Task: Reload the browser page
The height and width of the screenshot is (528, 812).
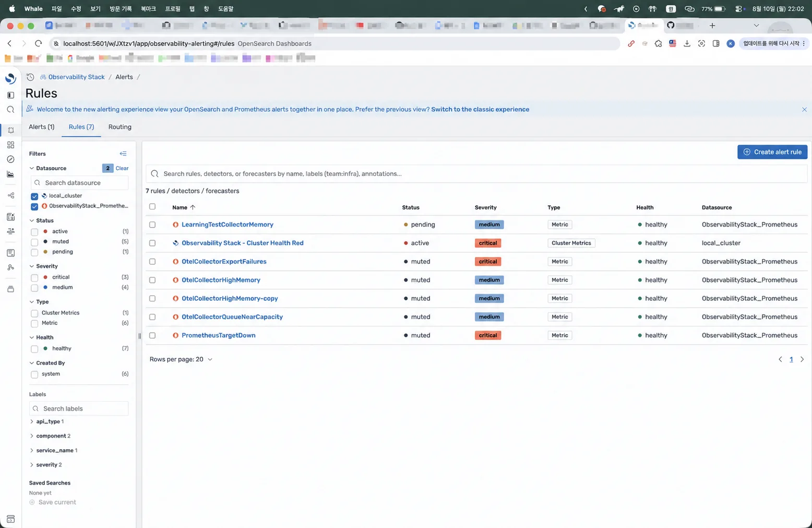Action: 38,43
